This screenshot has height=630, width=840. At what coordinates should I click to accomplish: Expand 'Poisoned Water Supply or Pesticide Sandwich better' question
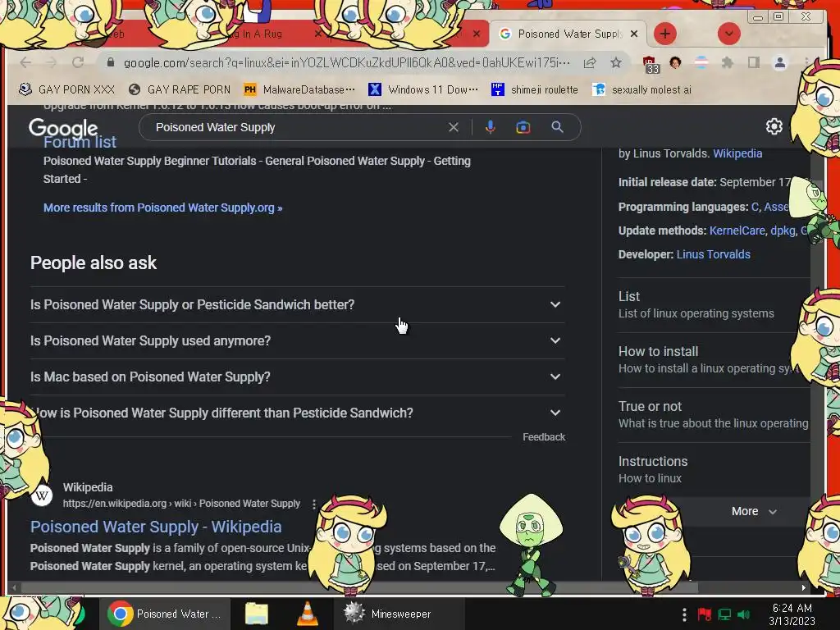click(297, 304)
